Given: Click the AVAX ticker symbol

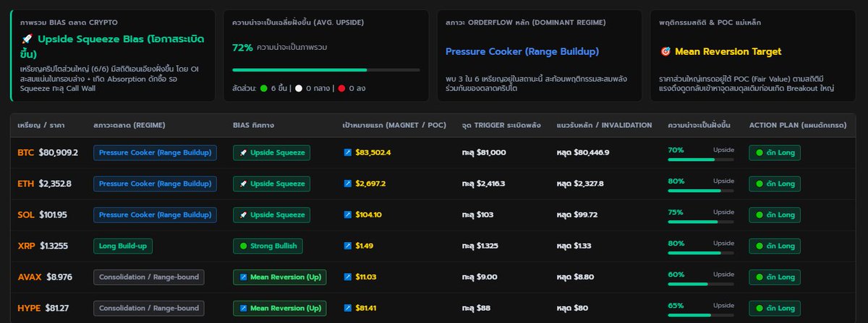Looking at the screenshot, I should pos(30,277).
